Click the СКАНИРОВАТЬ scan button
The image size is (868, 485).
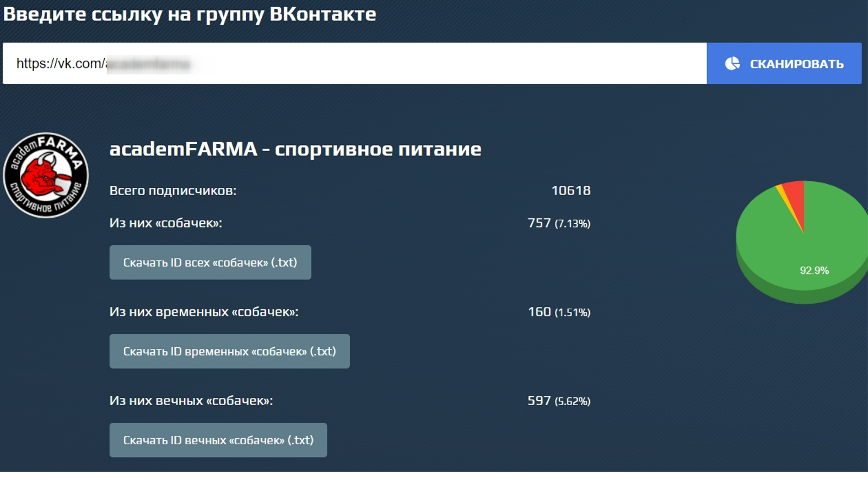tap(784, 63)
